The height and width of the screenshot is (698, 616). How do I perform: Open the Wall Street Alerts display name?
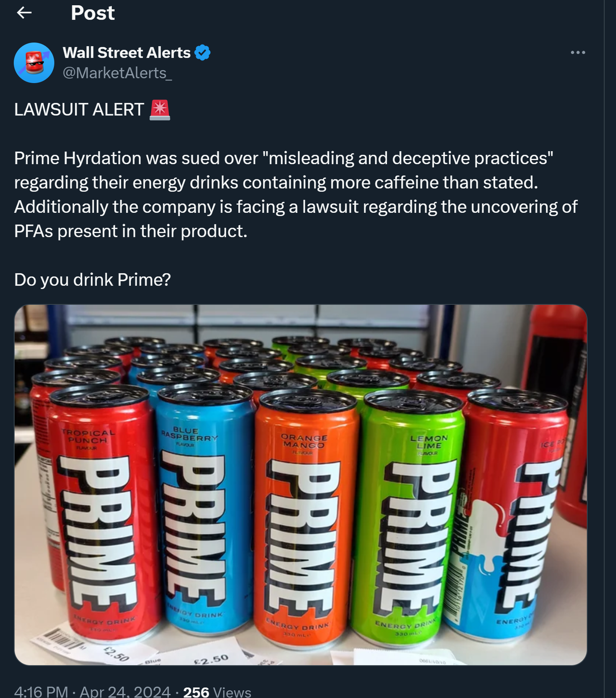(x=127, y=52)
